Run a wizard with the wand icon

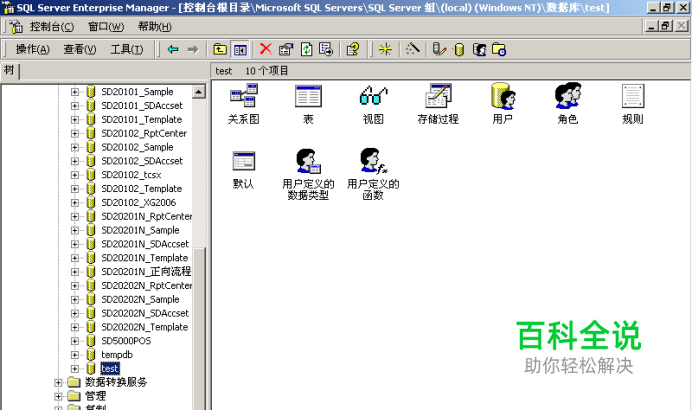point(412,49)
